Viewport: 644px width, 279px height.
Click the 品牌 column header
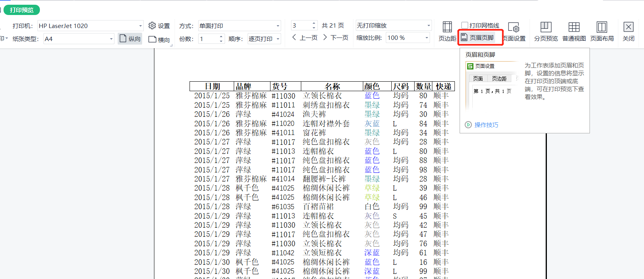tap(252, 86)
